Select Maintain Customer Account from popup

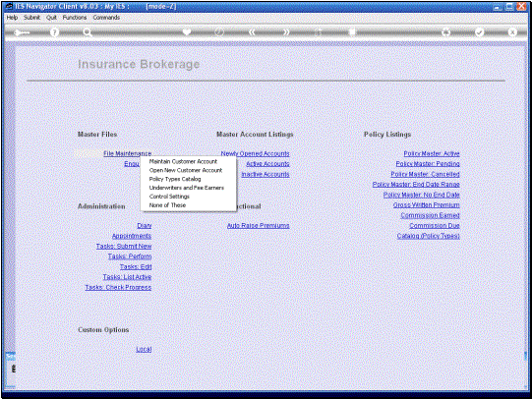[x=183, y=161]
